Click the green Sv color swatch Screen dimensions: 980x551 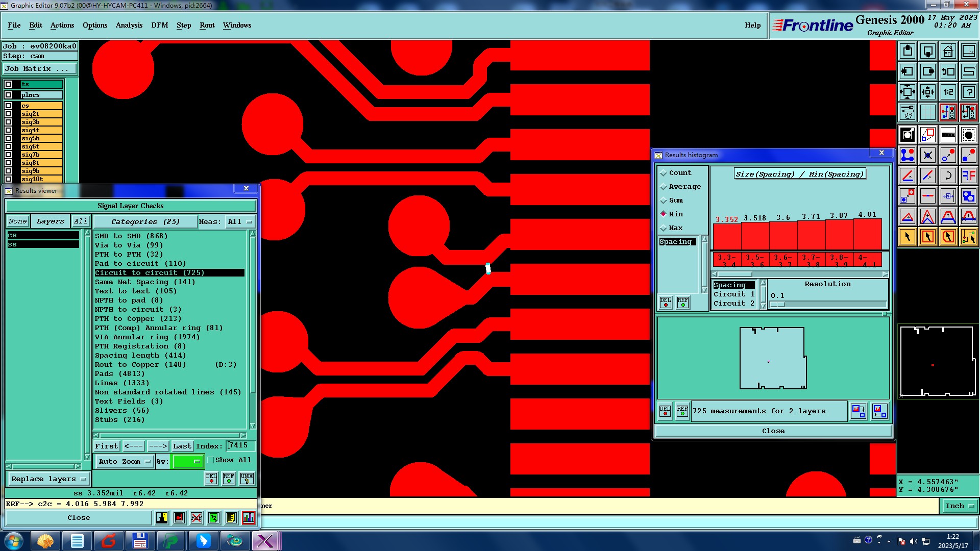(x=187, y=462)
